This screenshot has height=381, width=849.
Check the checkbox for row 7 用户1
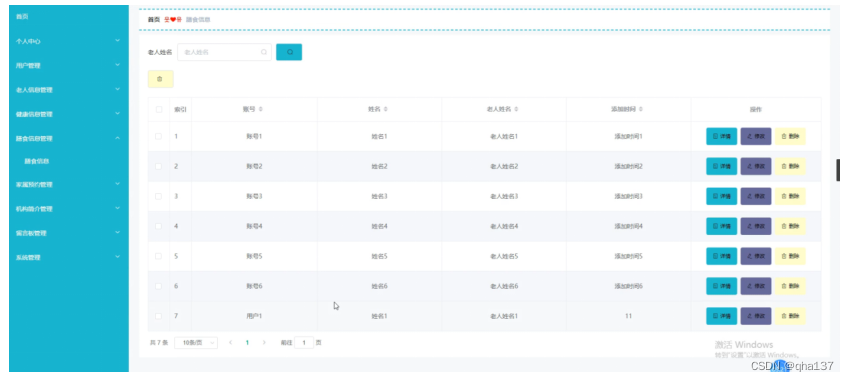click(159, 316)
